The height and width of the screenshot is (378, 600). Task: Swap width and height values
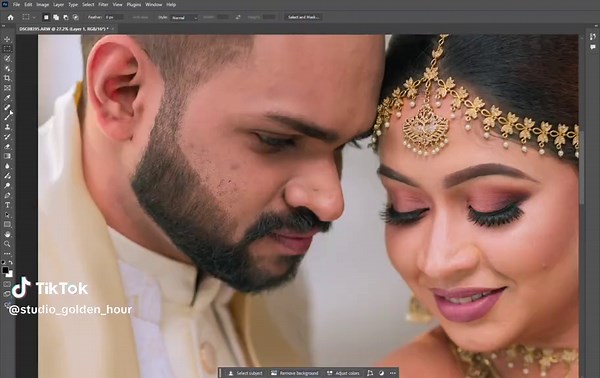coord(238,17)
